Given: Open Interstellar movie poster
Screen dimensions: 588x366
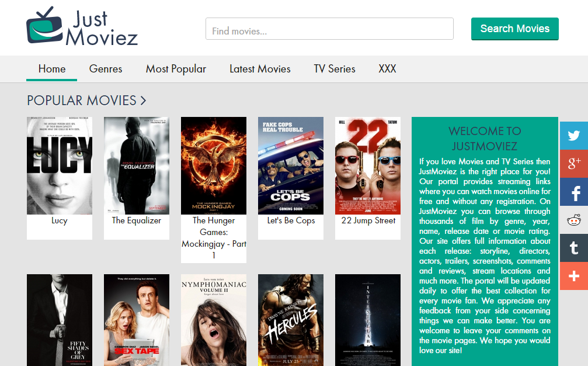Looking at the screenshot, I should point(368,320).
